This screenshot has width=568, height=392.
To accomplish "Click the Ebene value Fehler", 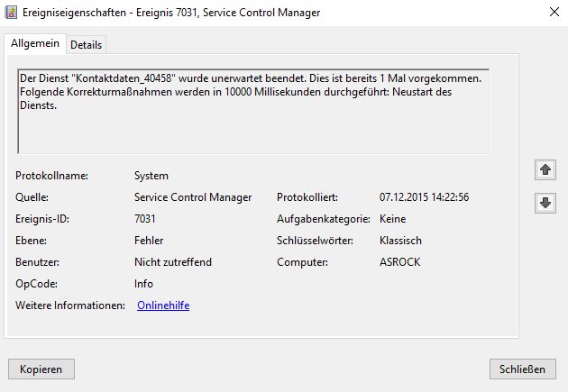I will coord(149,241).
